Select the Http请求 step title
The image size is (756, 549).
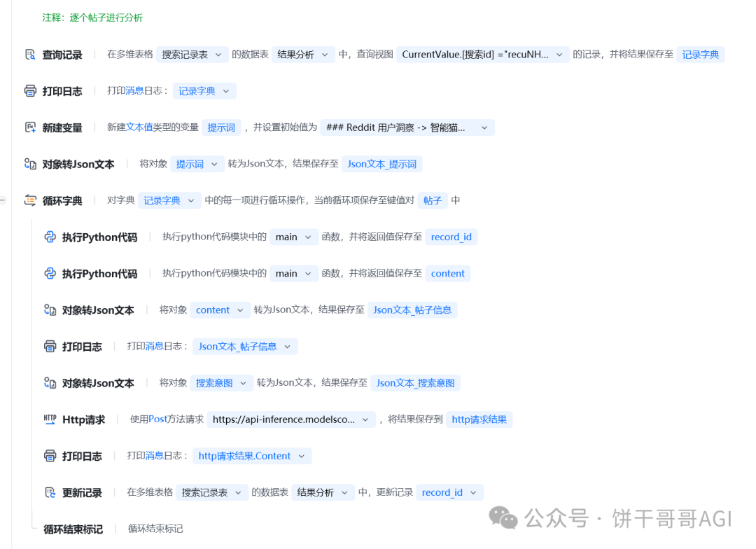83,419
